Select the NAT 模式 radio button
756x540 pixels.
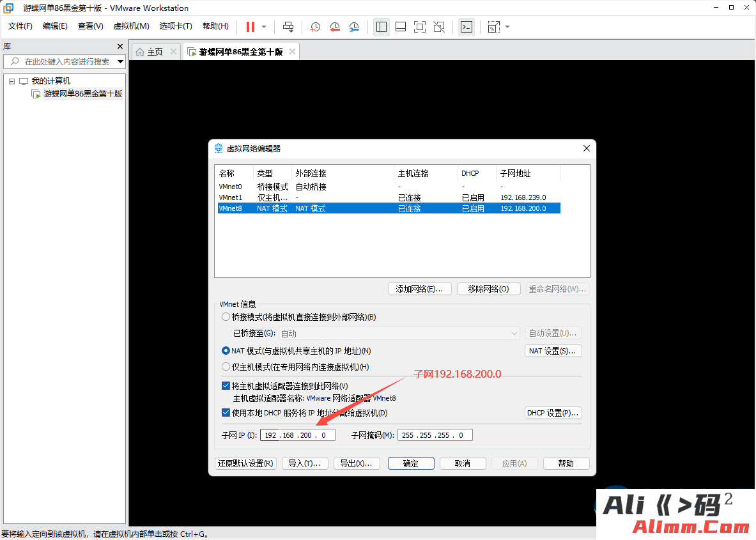[x=226, y=350]
